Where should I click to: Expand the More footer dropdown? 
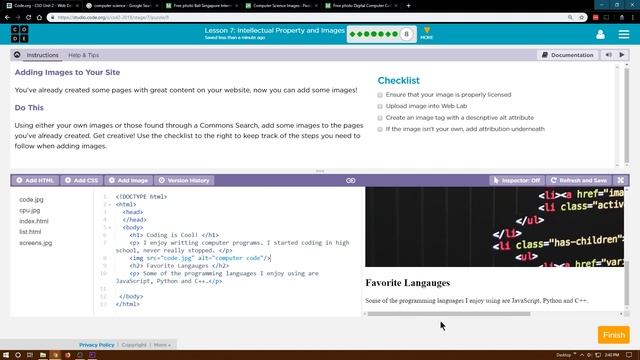pyautogui.click(x=162, y=345)
